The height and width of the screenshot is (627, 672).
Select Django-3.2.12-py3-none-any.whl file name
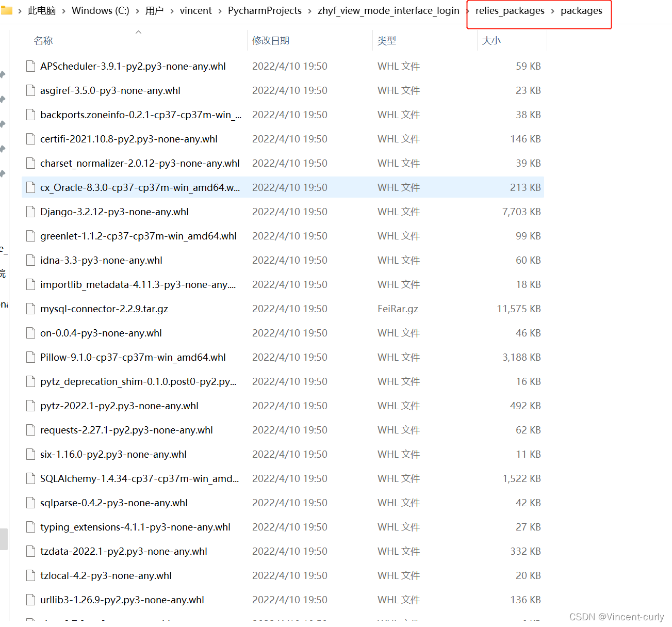pyautogui.click(x=114, y=212)
